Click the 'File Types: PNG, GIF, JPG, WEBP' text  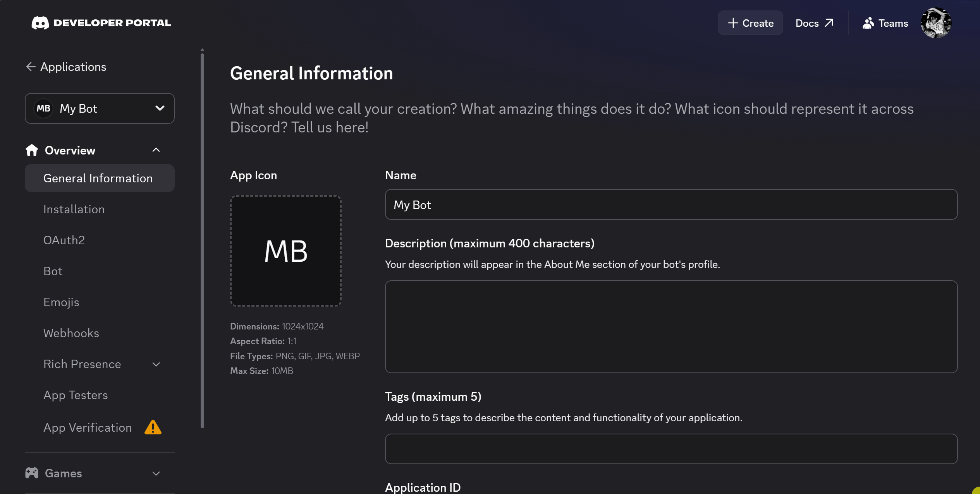[295, 356]
